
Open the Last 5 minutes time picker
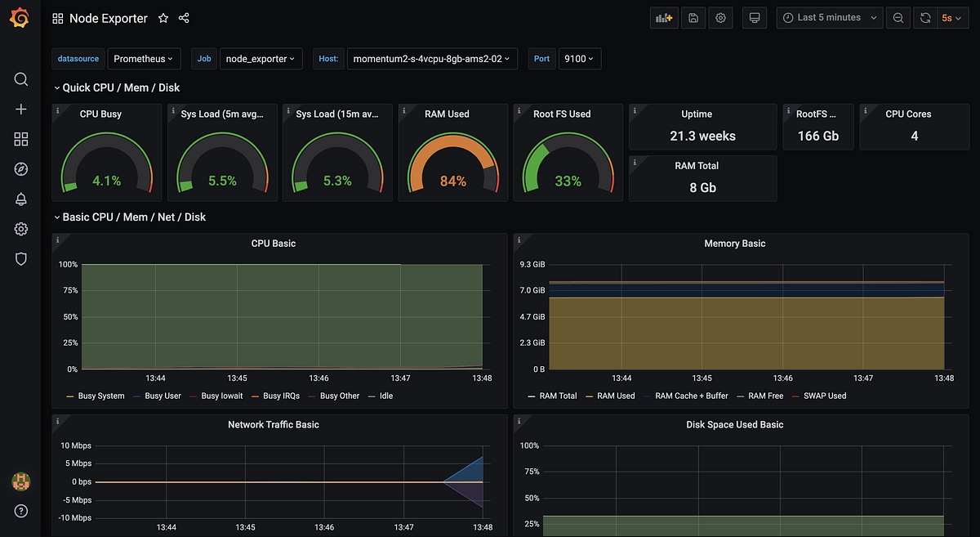tap(829, 17)
